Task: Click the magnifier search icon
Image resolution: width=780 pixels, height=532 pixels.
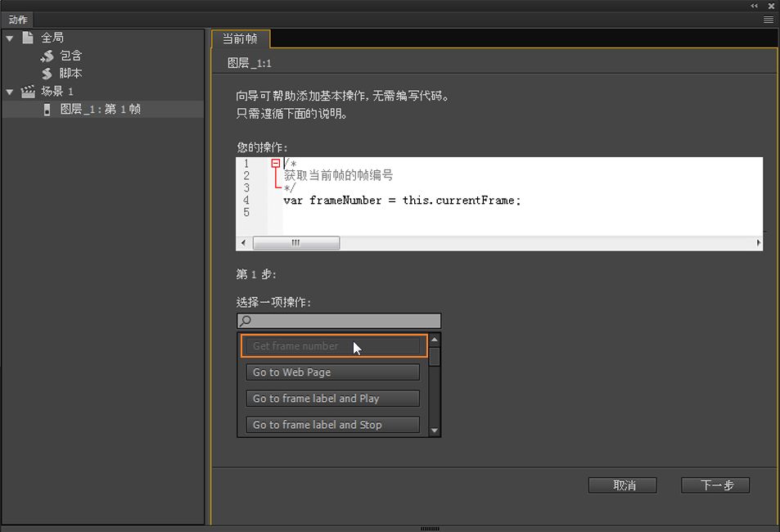Action: point(246,321)
